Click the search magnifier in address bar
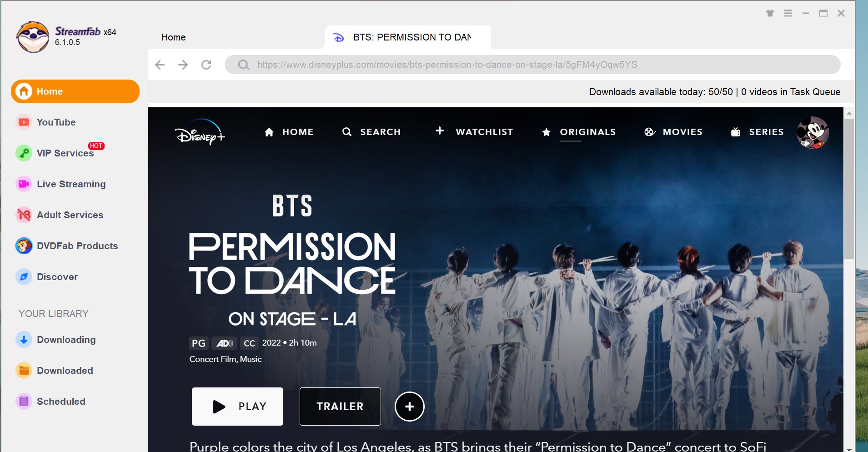The width and height of the screenshot is (868, 452). point(244,65)
